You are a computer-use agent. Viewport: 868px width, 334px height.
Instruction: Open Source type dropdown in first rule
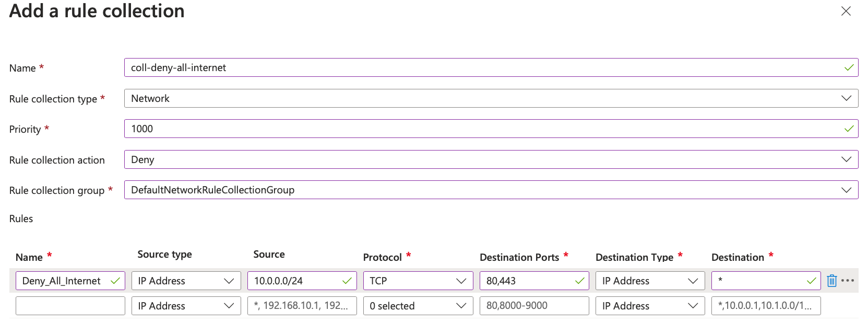coord(186,281)
